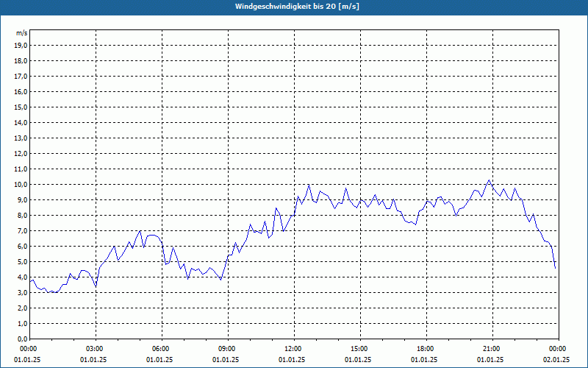
Task: Click the '12,0' y-axis tick label
Action: (x=21, y=154)
